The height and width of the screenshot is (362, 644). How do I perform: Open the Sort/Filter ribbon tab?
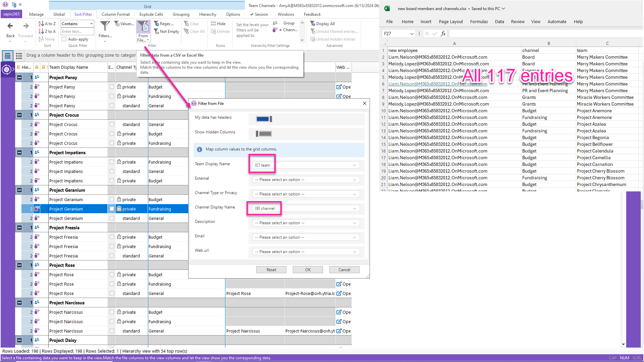(x=83, y=14)
